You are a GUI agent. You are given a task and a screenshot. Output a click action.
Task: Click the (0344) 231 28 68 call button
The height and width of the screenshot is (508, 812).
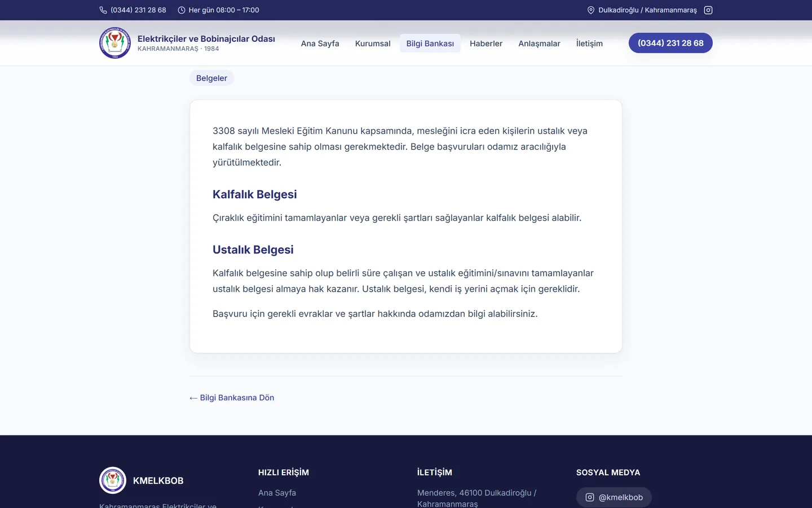coord(670,43)
